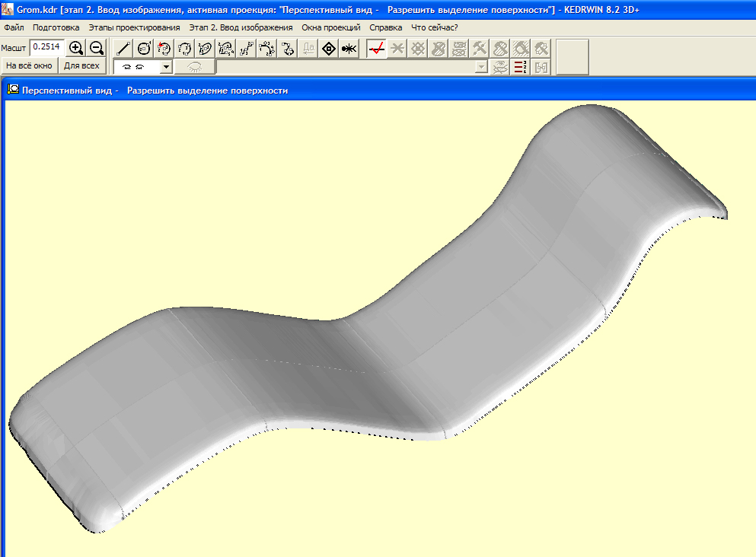
Task: Toggle the closed eye visibility button
Action: tap(194, 67)
